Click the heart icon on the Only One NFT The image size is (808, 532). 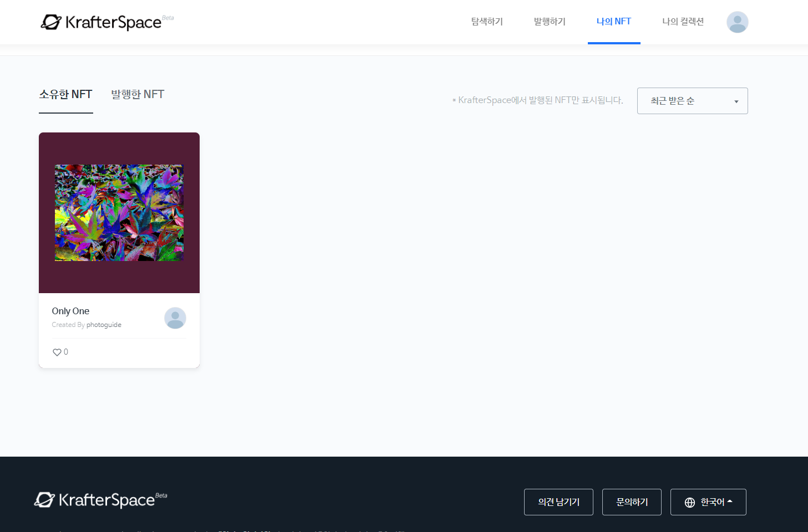click(57, 351)
